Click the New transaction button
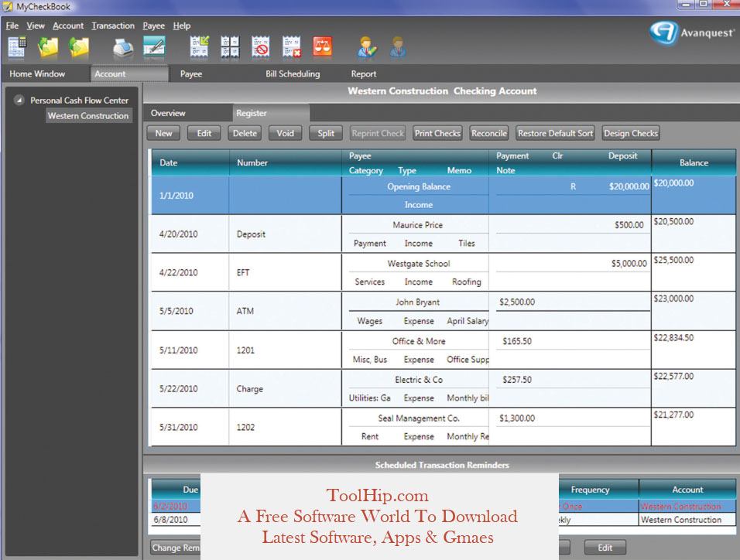 [163, 134]
